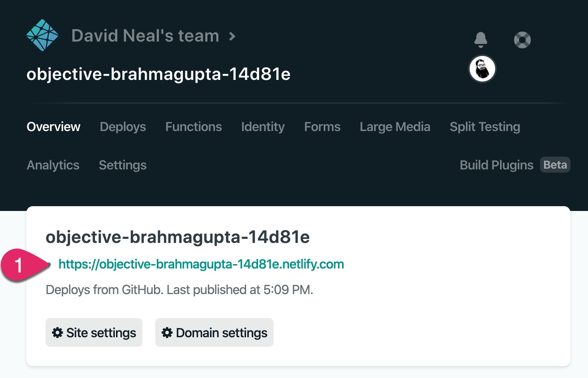588x378 pixels.
Task: Open the Large Media section
Action: (x=395, y=127)
